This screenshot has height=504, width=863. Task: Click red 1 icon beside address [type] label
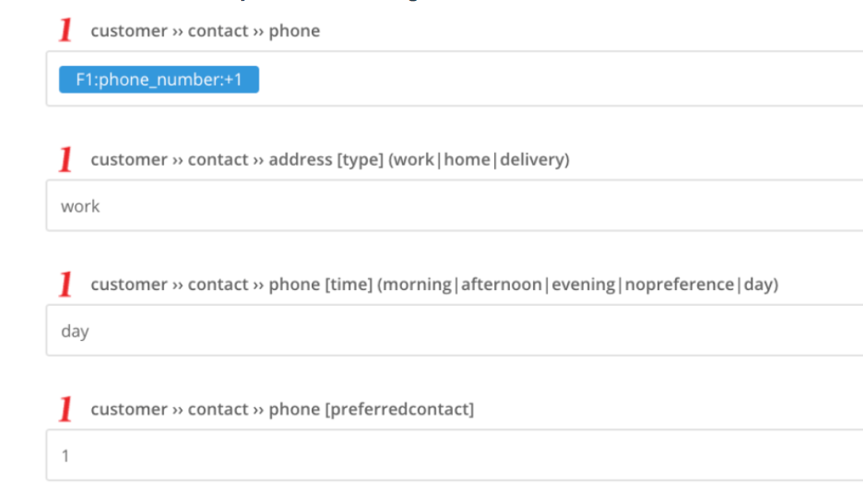[66, 158]
